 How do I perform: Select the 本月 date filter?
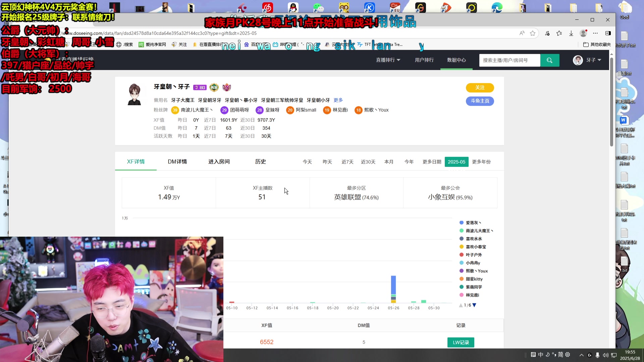pyautogui.click(x=389, y=162)
